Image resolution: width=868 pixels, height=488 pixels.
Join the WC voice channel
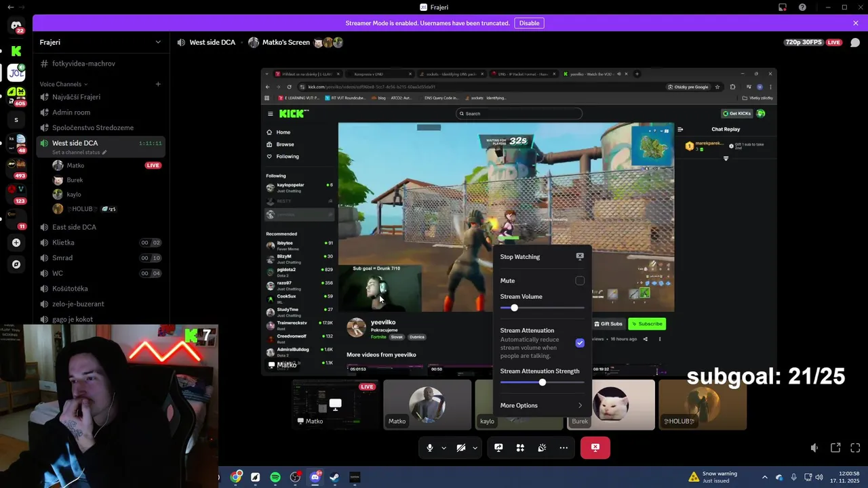[100, 273]
